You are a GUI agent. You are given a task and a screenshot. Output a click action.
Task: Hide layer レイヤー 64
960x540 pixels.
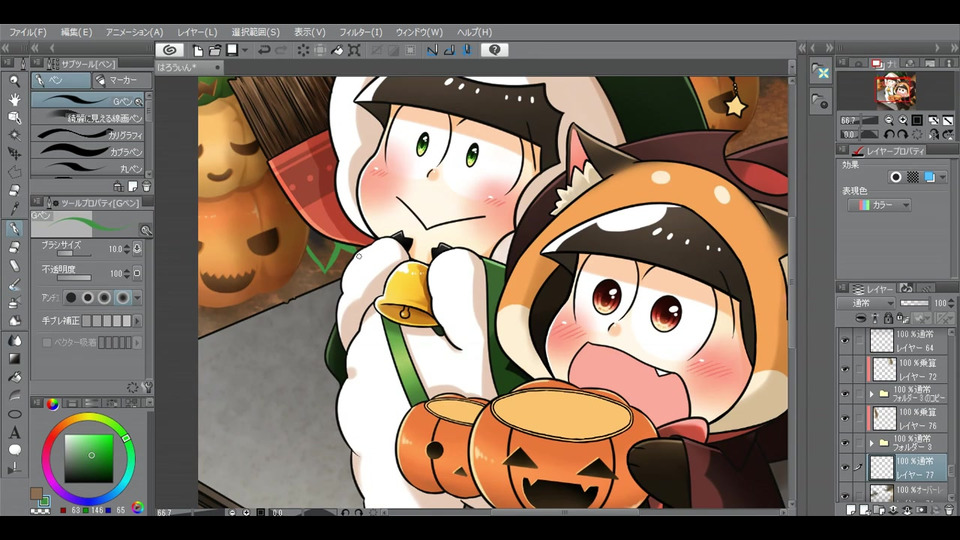(x=845, y=340)
